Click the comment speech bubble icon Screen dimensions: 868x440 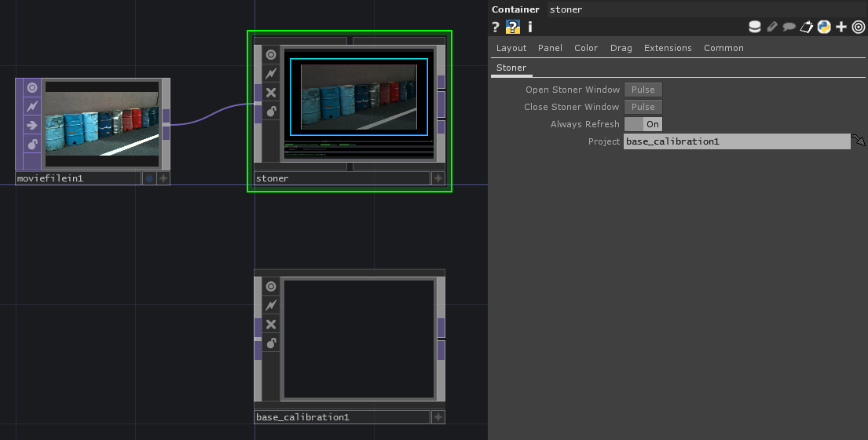(x=789, y=27)
